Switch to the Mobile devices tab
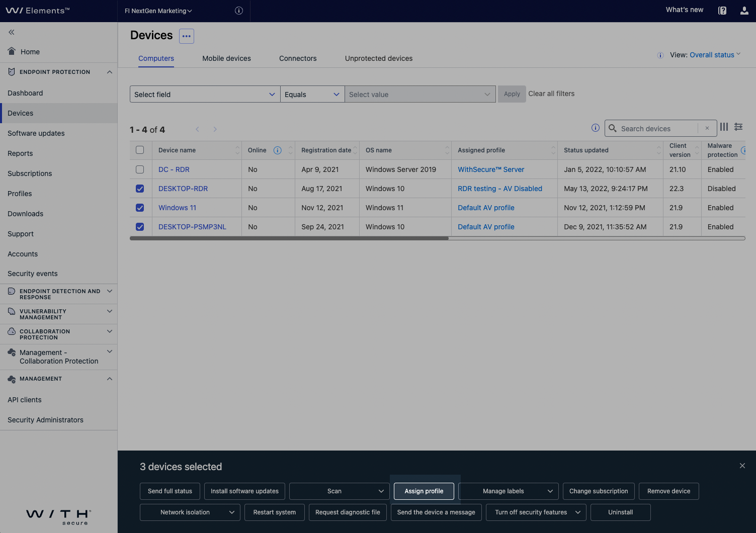Screen dimensions: 756x533 point(226,58)
